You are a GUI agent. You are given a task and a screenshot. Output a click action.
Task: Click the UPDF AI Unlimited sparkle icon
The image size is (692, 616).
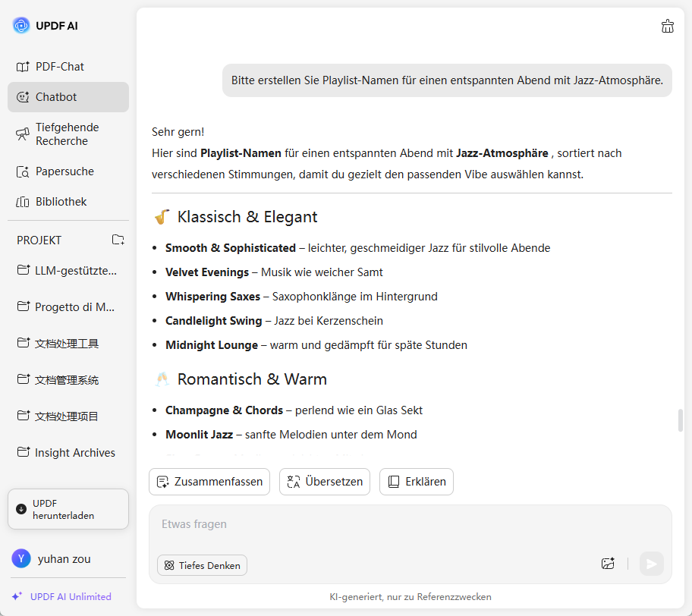[17, 596]
